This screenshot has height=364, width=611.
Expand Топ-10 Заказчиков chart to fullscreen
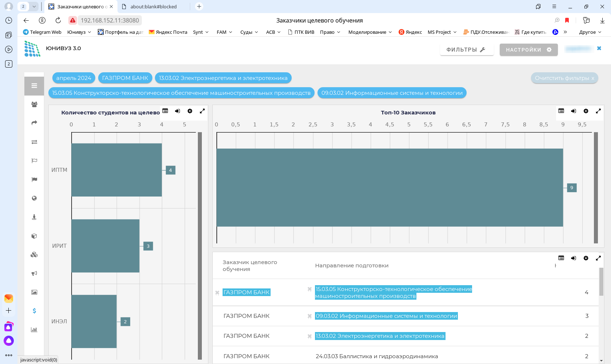tap(598, 111)
